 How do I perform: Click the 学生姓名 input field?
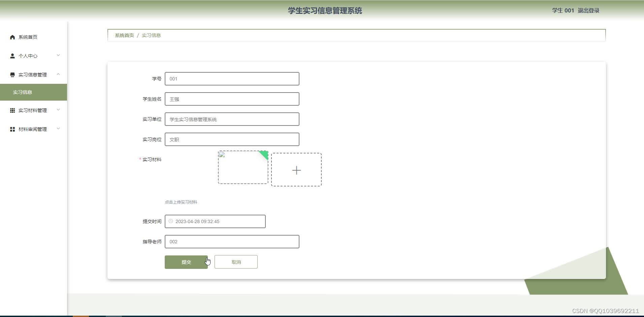click(x=232, y=99)
